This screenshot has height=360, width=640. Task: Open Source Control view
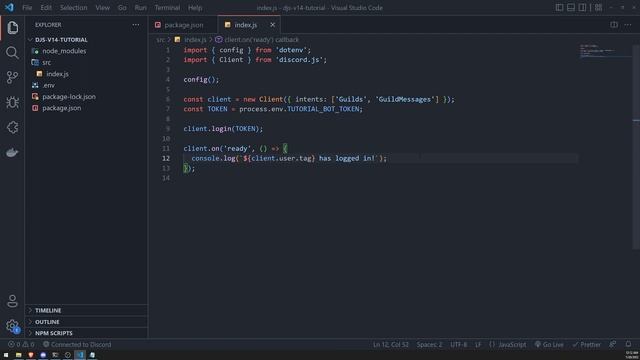point(12,77)
